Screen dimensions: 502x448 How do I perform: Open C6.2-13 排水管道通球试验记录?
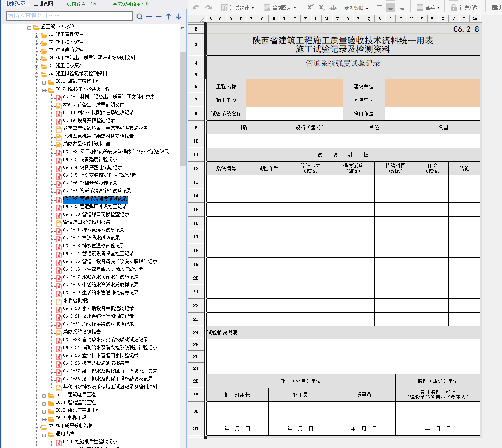[x=94, y=246]
